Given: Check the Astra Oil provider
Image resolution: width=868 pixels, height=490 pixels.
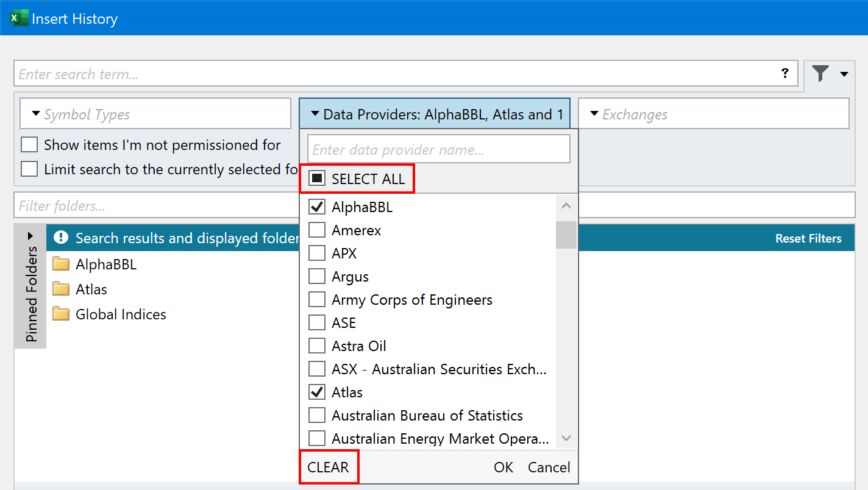Looking at the screenshot, I should (317, 346).
